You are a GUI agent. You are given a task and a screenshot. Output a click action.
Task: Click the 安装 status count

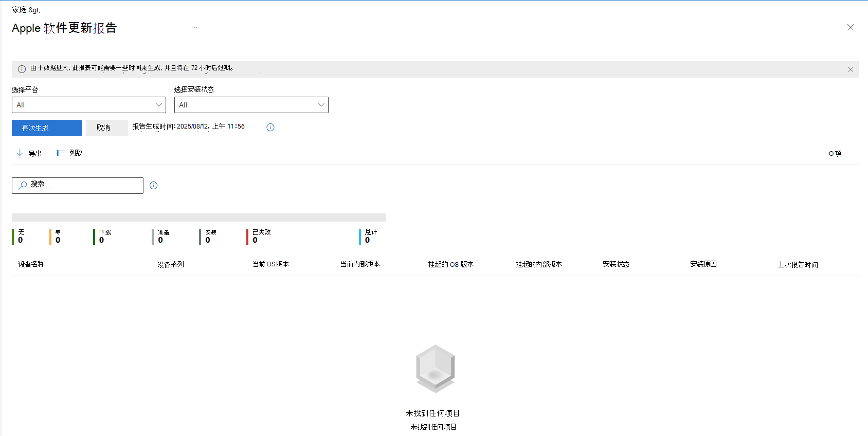(x=208, y=237)
